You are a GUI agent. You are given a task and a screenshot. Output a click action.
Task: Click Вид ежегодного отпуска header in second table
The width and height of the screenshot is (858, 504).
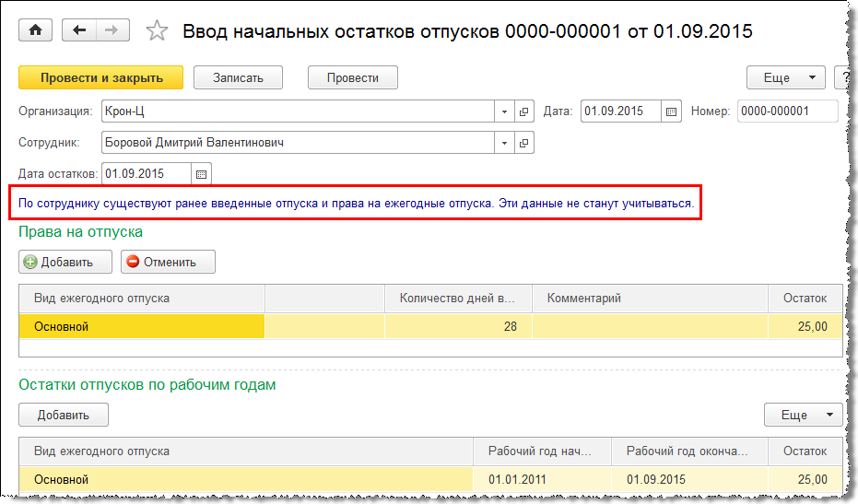point(246,451)
